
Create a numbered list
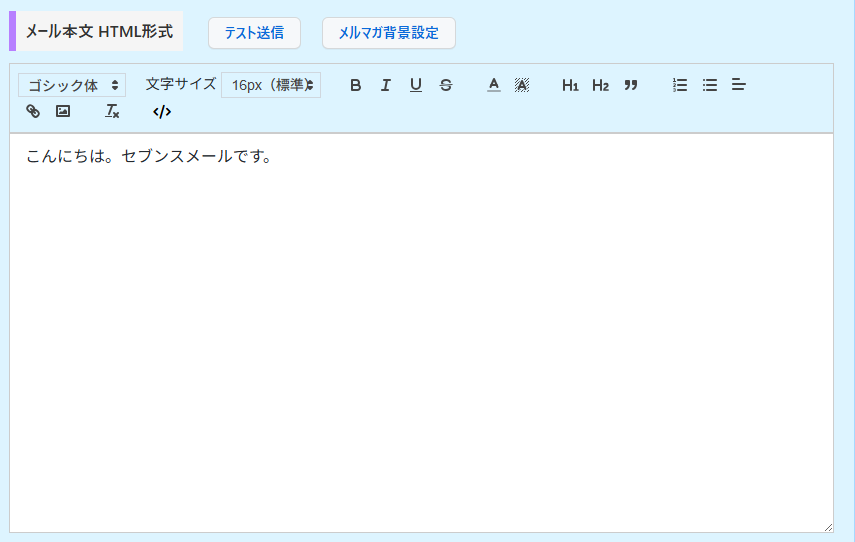(680, 85)
